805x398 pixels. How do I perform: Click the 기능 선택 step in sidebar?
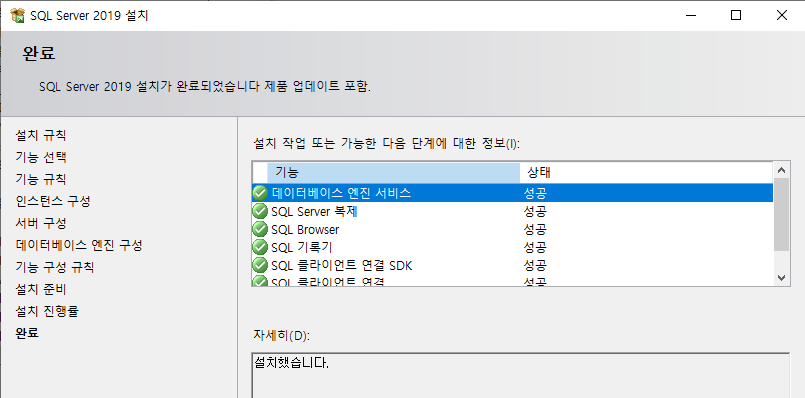point(41,157)
